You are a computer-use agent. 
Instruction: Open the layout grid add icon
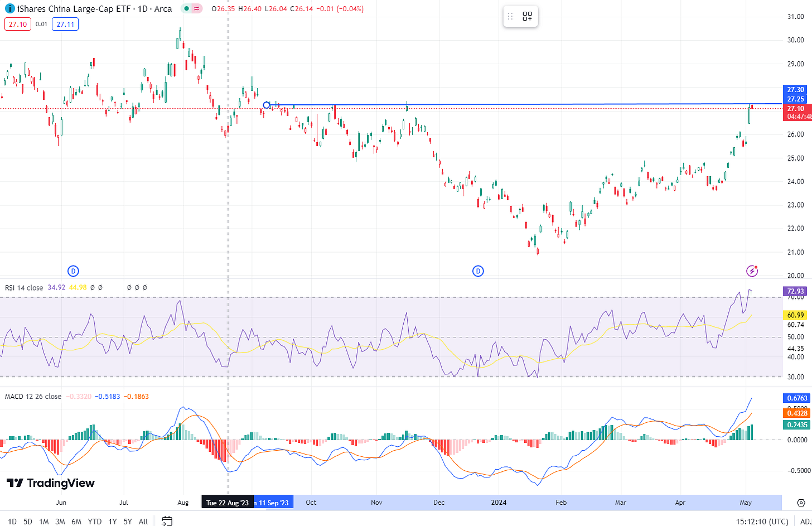(x=528, y=17)
